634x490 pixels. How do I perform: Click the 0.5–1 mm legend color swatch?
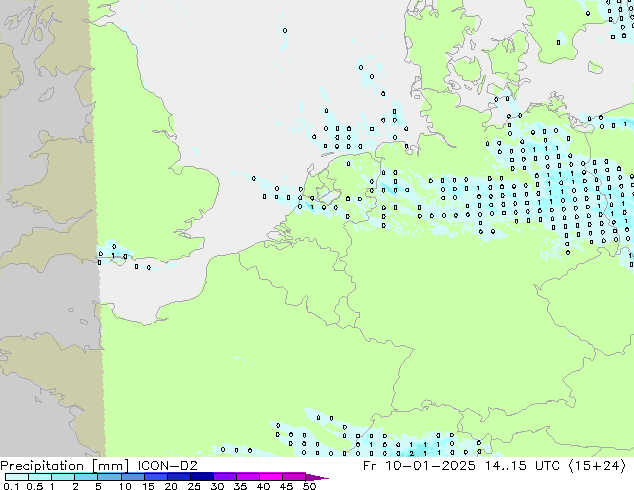pos(40,477)
